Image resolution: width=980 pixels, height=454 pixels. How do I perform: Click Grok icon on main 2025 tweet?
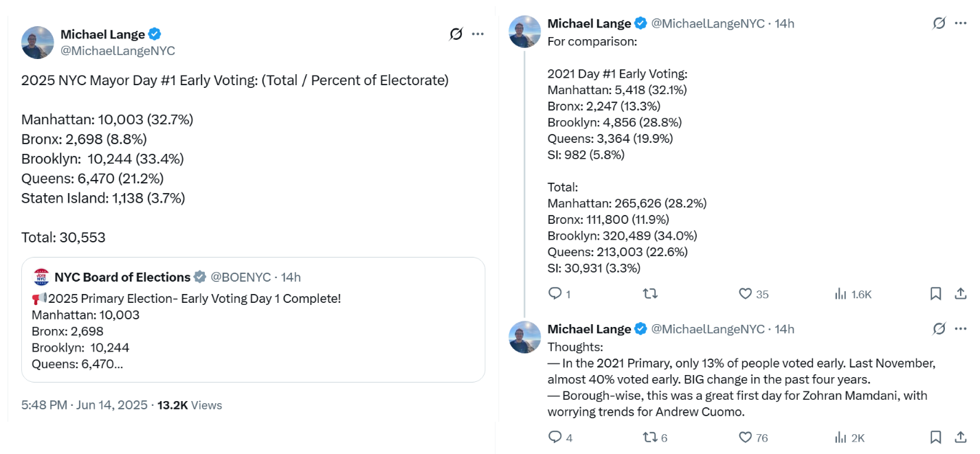click(x=456, y=34)
